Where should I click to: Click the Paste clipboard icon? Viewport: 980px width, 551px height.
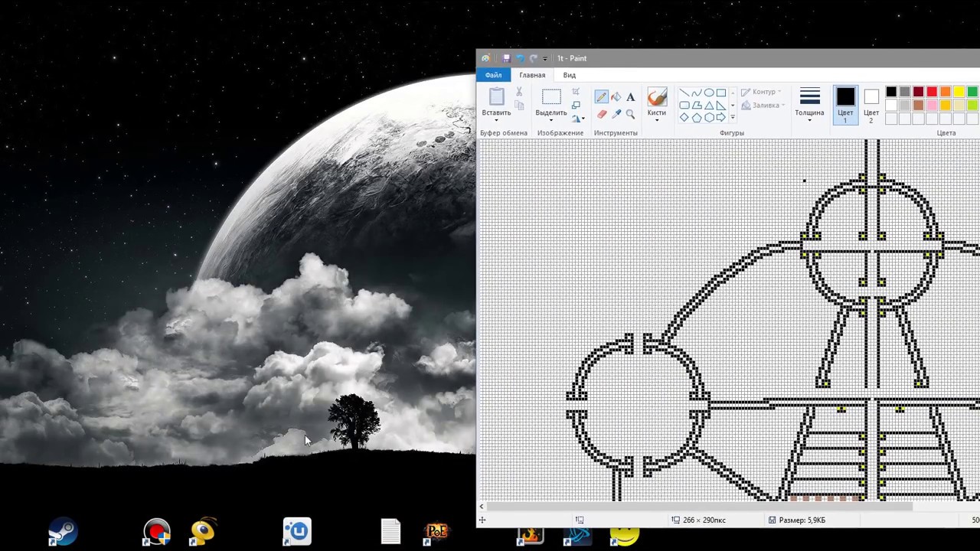point(496,96)
